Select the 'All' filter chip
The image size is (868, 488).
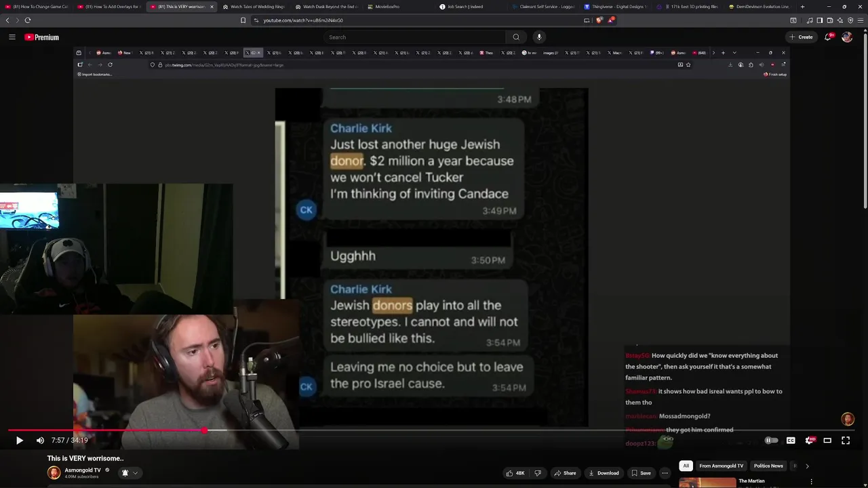(x=686, y=466)
